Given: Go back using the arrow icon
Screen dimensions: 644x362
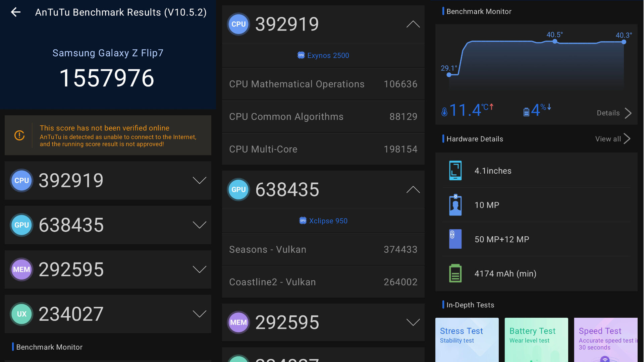Looking at the screenshot, I should tap(16, 12).
